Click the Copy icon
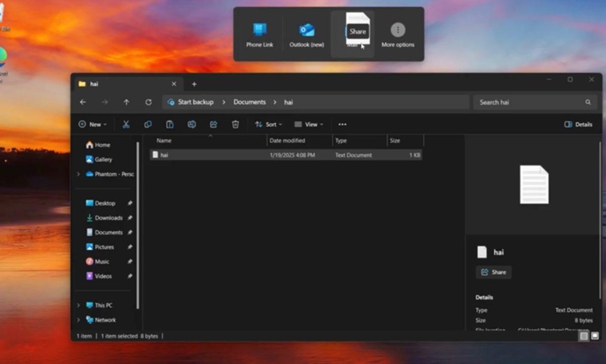 [x=148, y=124]
